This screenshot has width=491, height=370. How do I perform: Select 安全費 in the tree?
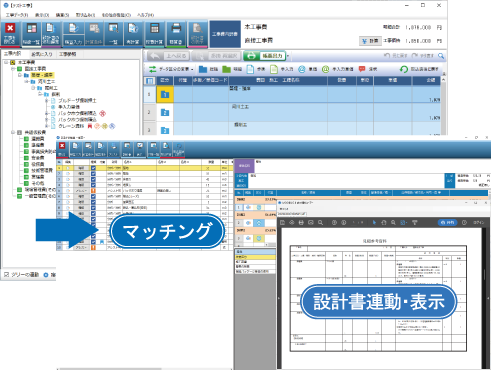click(x=38, y=158)
